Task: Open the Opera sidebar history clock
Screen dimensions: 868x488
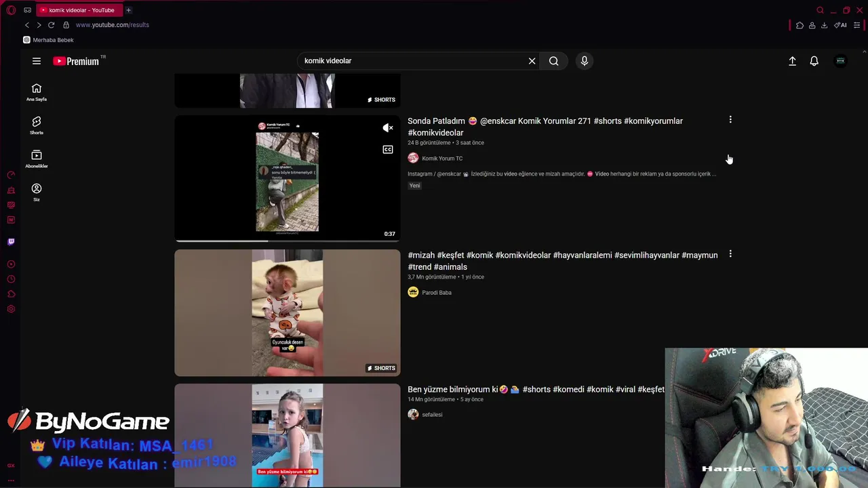Action: [x=11, y=279]
